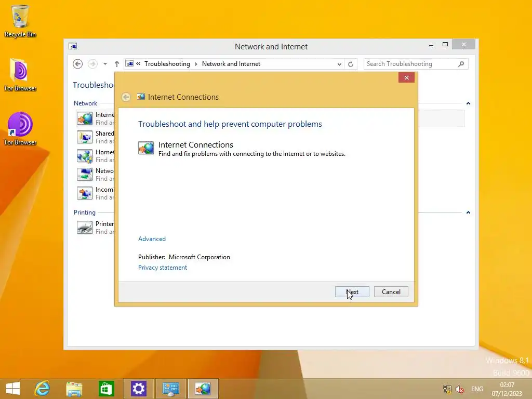Click the small icon beside the Internet Connections dialog title
Image resolution: width=532 pixels, height=399 pixels.
pos(141,97)
